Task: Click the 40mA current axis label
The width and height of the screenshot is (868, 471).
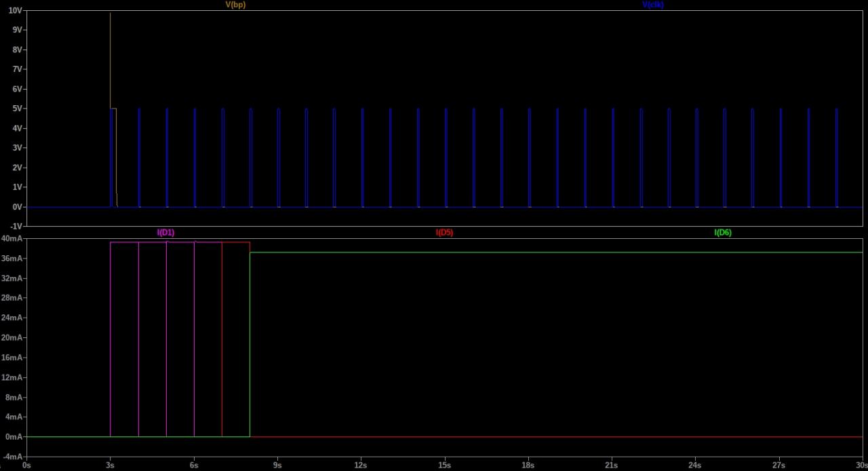Action: tap(12, 239)
